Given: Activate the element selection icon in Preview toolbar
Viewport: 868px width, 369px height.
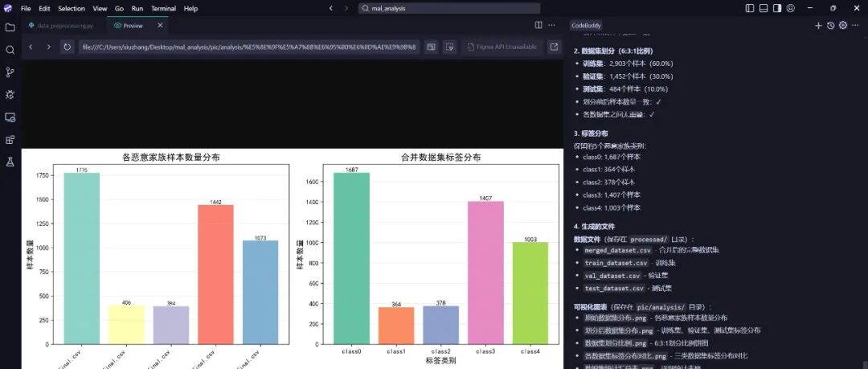Looking at the screenshot, I should pos(450,47).
